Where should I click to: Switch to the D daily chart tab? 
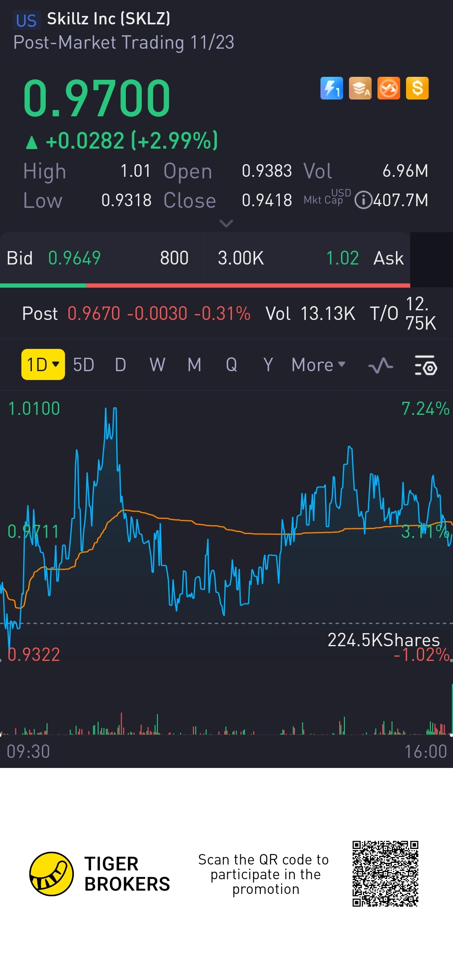120,365
